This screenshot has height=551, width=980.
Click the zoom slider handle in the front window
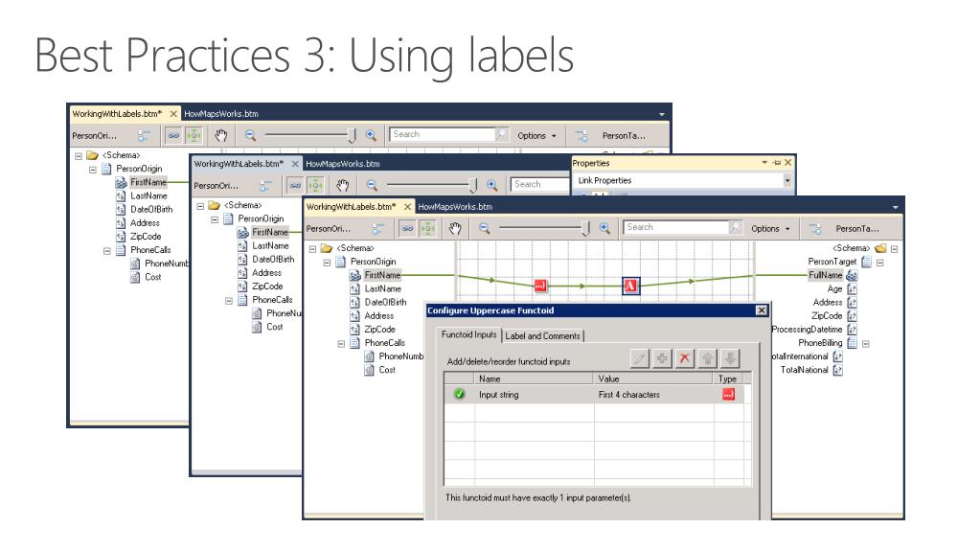585,228
